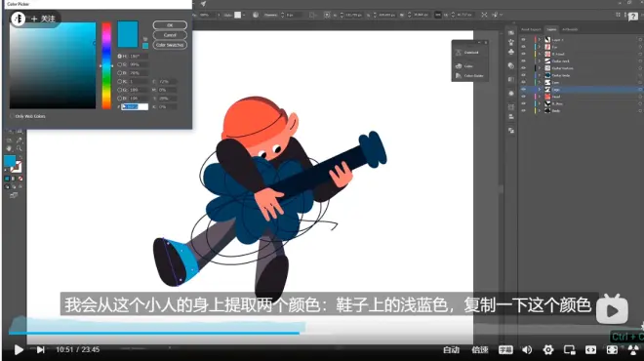This screenshot has width=644, height=361.
Task: Click the rainbow hue slider
Action: (x=106, y=65)
